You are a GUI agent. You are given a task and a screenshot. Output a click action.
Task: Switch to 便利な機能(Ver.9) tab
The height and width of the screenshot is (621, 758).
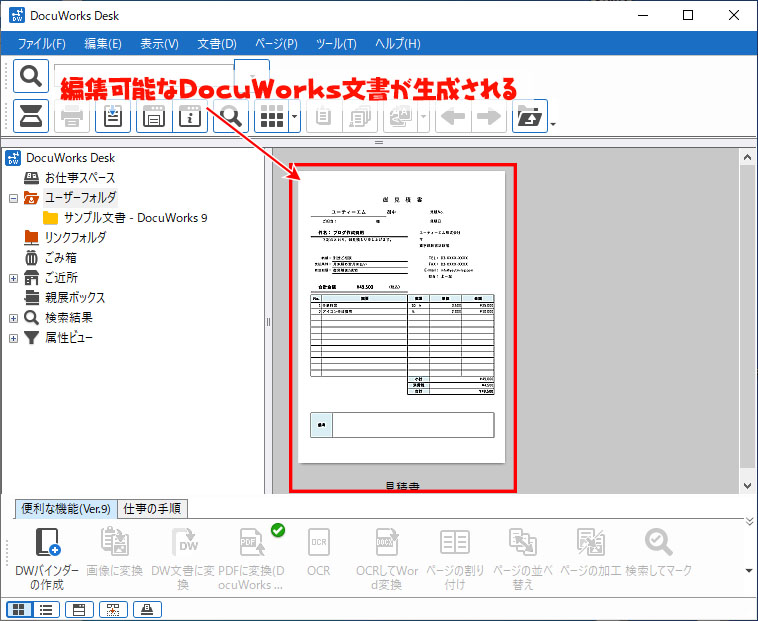tap(66, 509)
